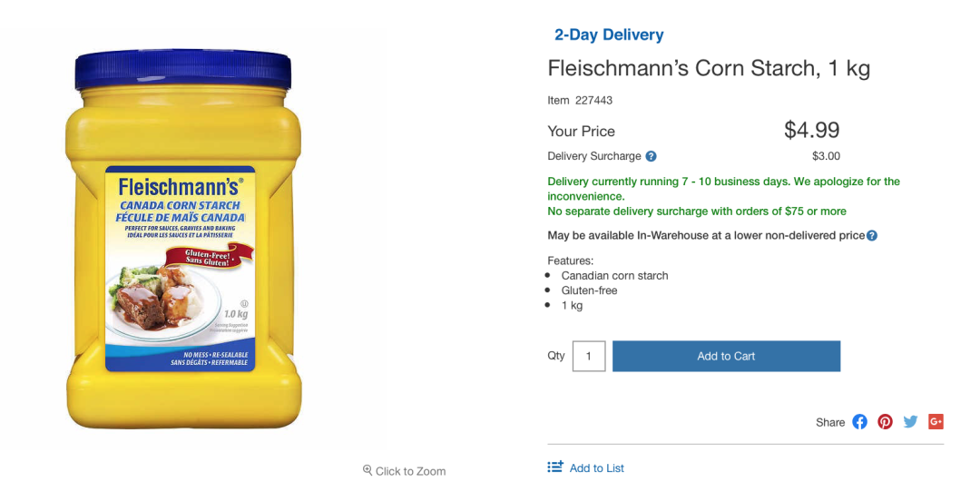The width and height of the screenshot is (980, 482).
Task: Click help icon beside In-Warehouse price note
Action: [x=872, y=236]
